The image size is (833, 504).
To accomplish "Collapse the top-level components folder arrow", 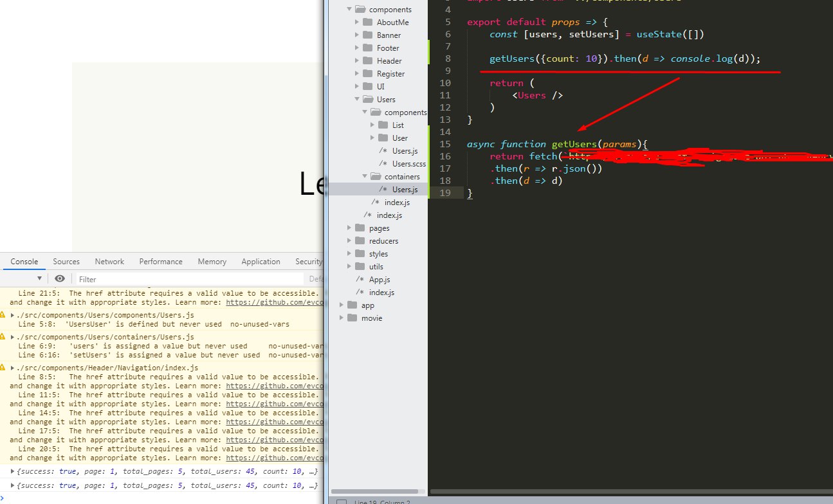I will pyautogui.click(x=349, y=10).
